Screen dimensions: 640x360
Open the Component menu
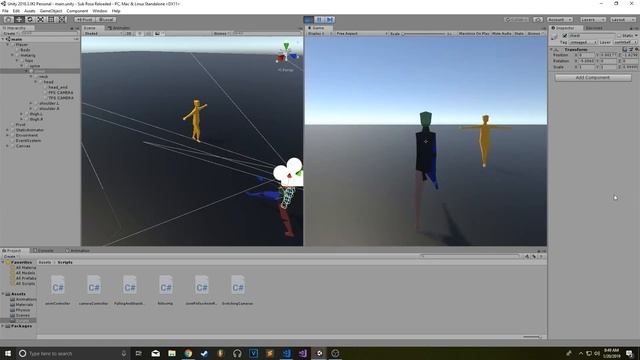pyautogui.click(x=77, y=11)
